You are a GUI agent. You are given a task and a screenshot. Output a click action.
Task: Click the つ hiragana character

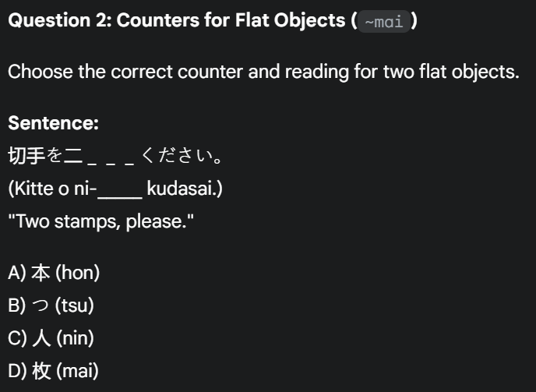coord(41,305)
